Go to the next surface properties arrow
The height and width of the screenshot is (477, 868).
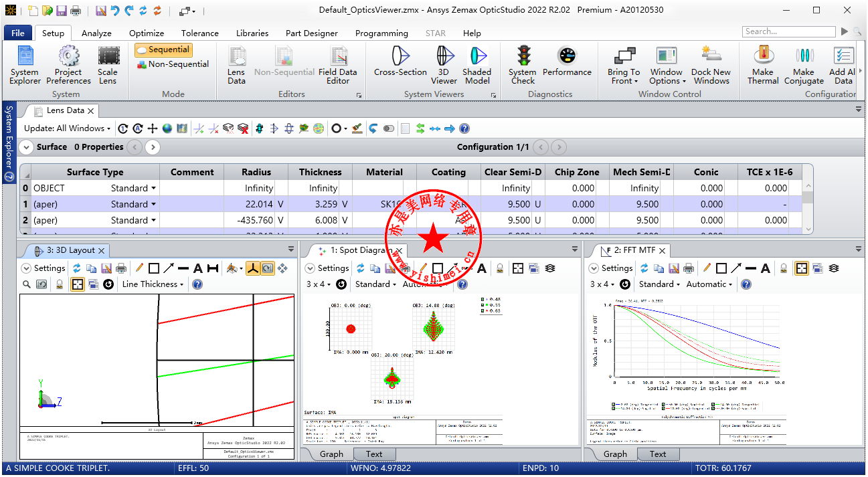[x=153, y=147]
